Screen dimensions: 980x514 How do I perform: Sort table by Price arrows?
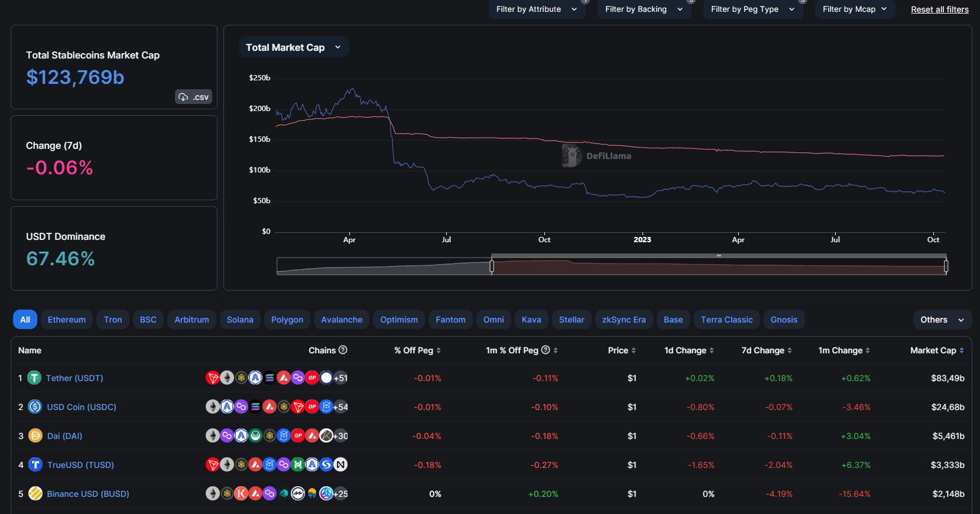tap(634, 350)
